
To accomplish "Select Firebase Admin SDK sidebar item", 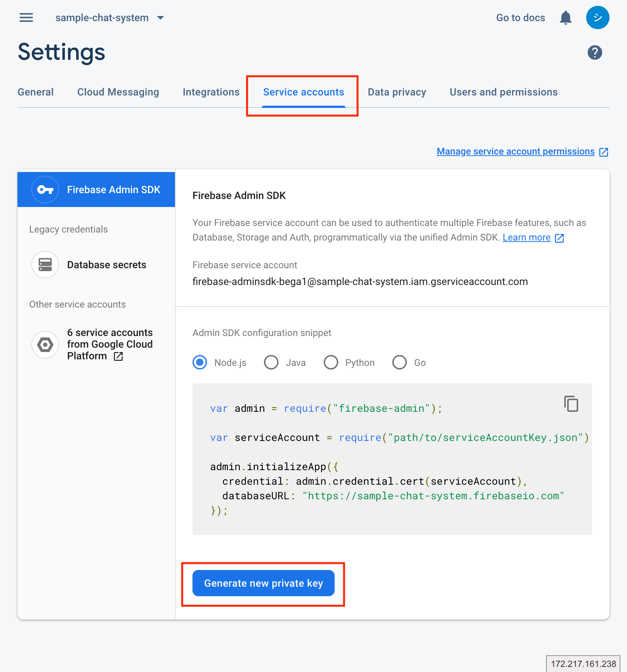I will (96, 190).
